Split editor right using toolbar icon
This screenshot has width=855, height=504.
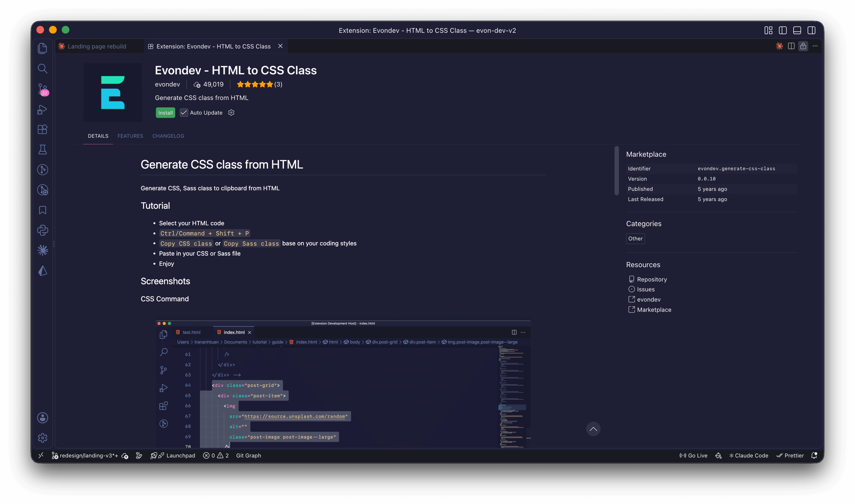791,46
